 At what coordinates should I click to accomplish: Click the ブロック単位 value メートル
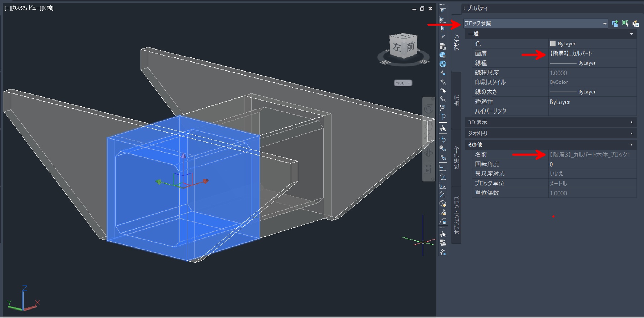pos(592,183)
